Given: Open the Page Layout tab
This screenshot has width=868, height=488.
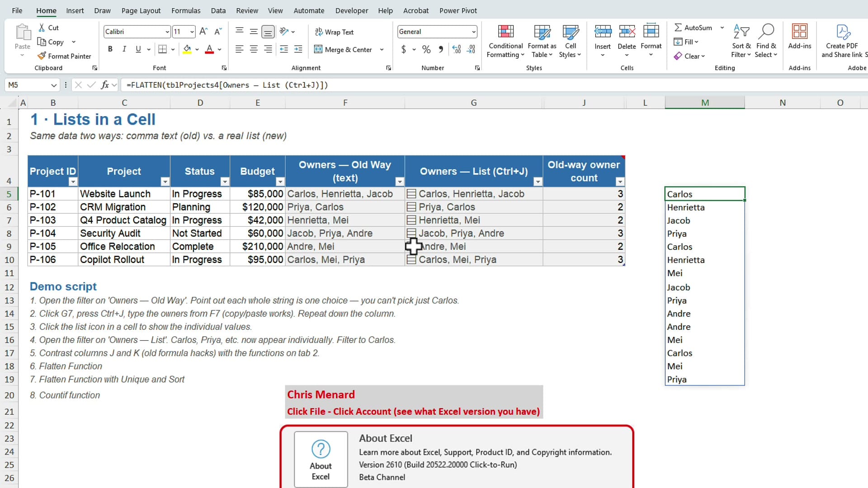Looking at the screenshot, I should (141, 10).
